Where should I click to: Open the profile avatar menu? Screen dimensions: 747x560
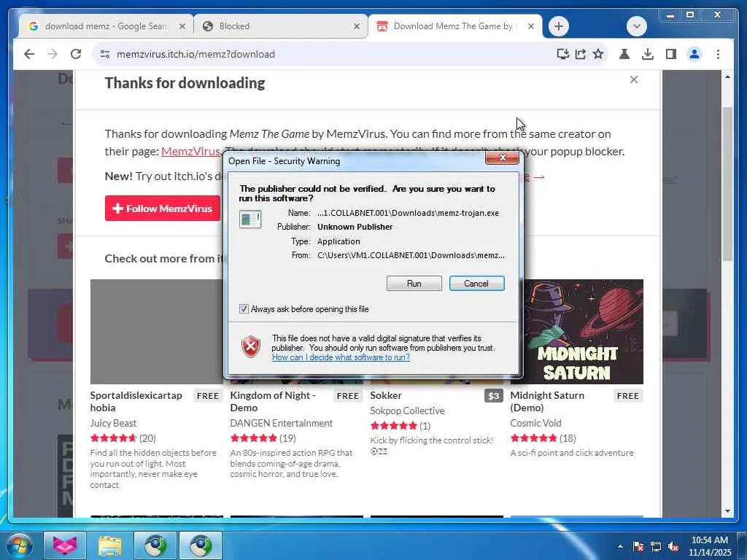coord(694,54)
